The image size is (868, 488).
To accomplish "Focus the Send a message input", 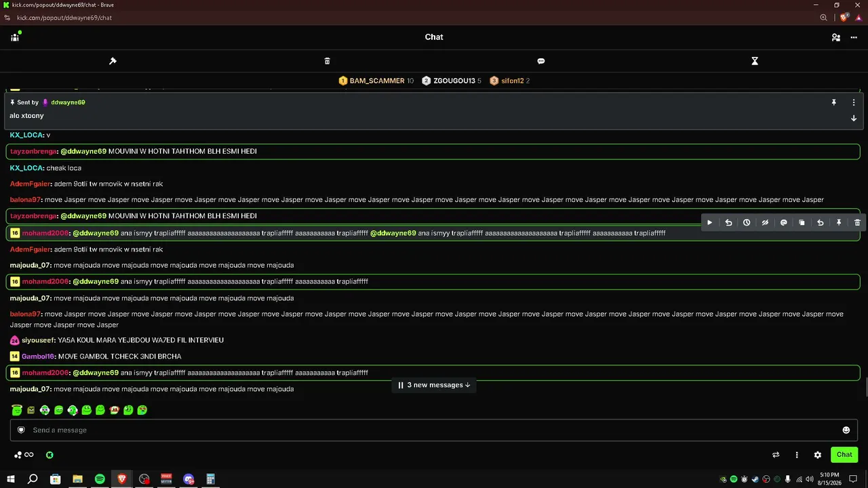I will [x=434, y=430].
